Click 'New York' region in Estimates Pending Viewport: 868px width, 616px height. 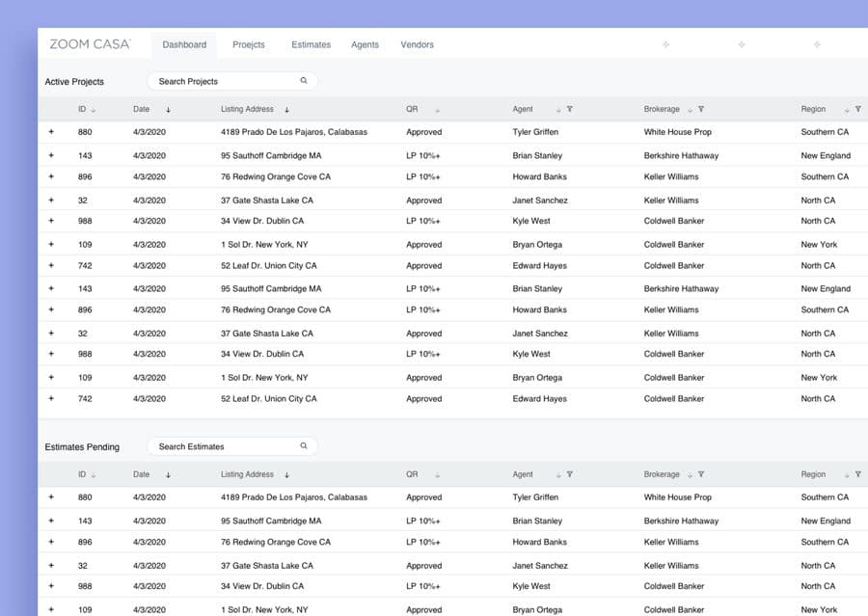click(x=819, y=609)
